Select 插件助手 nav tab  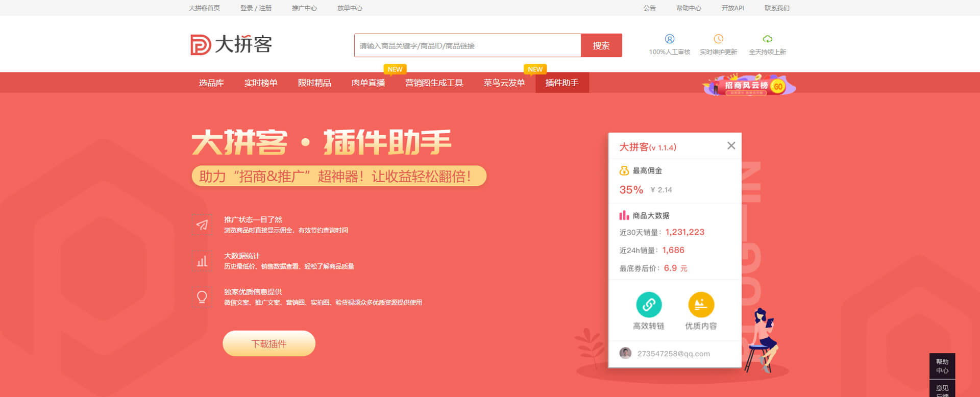pos(562,83)
